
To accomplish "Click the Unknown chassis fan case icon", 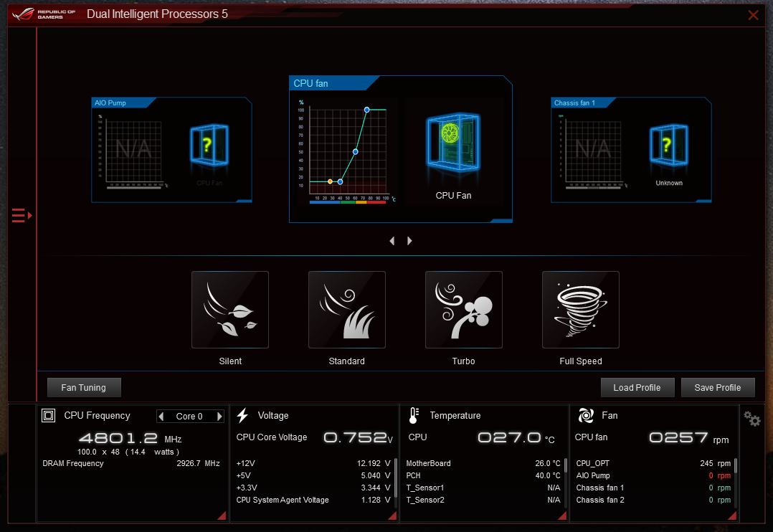I will [x=668, y=145].
